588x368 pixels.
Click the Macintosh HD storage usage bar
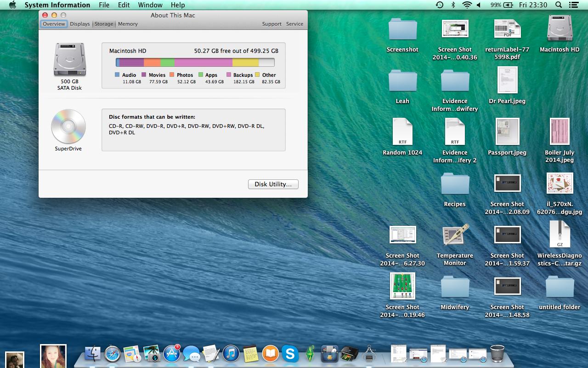(195, 63)
